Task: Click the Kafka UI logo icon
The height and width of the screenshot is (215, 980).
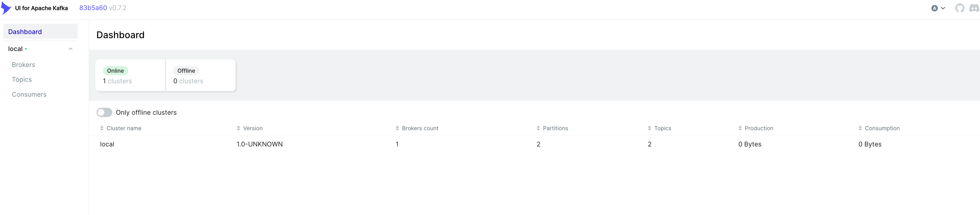Action: point(6,8)
